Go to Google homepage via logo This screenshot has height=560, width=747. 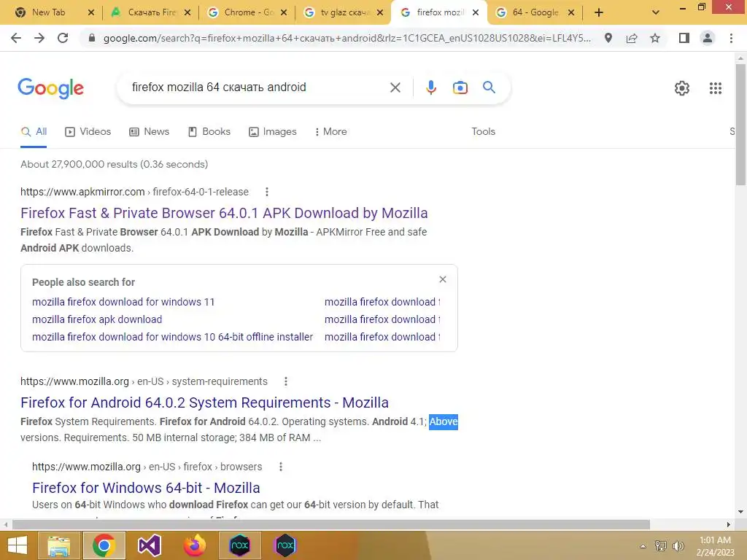(50, 88)
